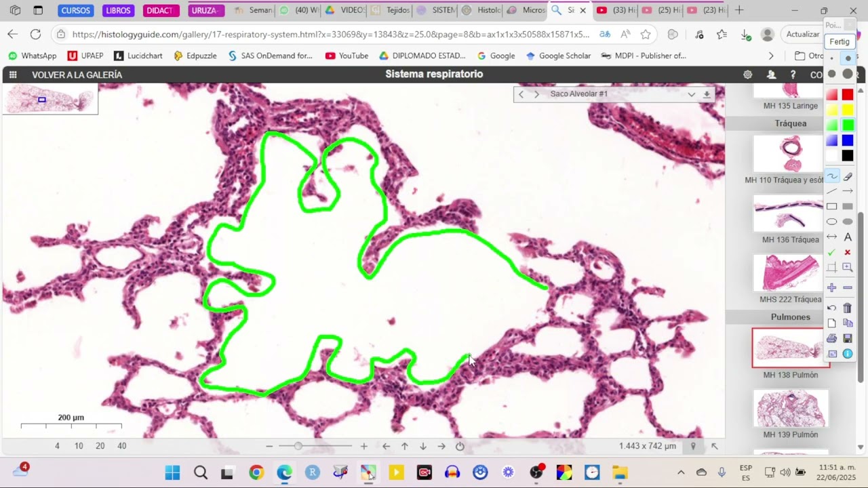
Task: Print annotations using the printer icon
Action: pyautogui.click(x=832, y=338)
